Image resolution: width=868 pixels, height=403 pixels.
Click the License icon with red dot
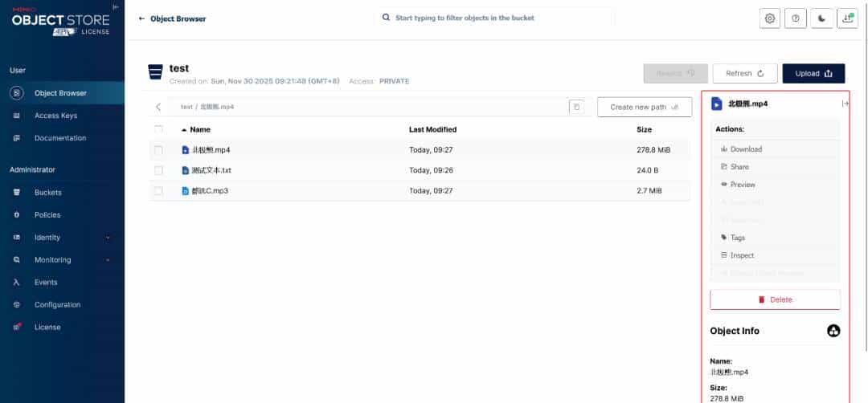click(17, 328)
